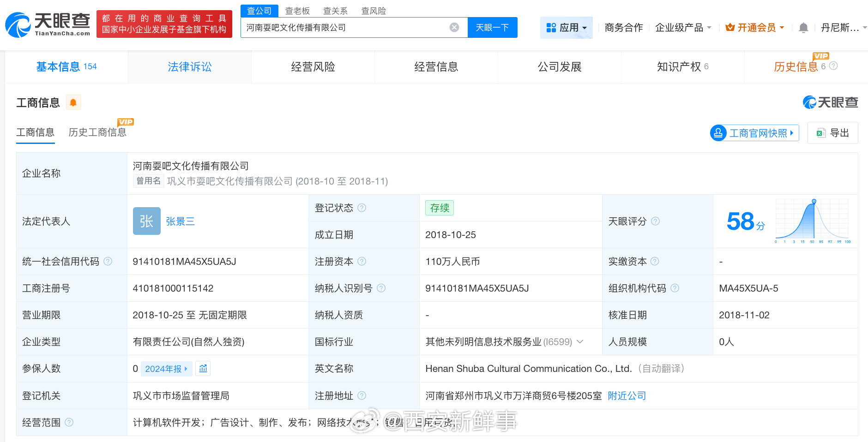
Task: Click the 天眼一下 search button
Action: pyautogui.click(x=492, y=27)
